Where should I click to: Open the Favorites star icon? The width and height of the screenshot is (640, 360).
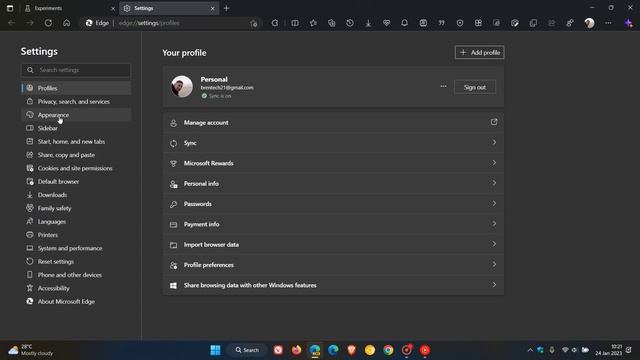pos(313,23)
